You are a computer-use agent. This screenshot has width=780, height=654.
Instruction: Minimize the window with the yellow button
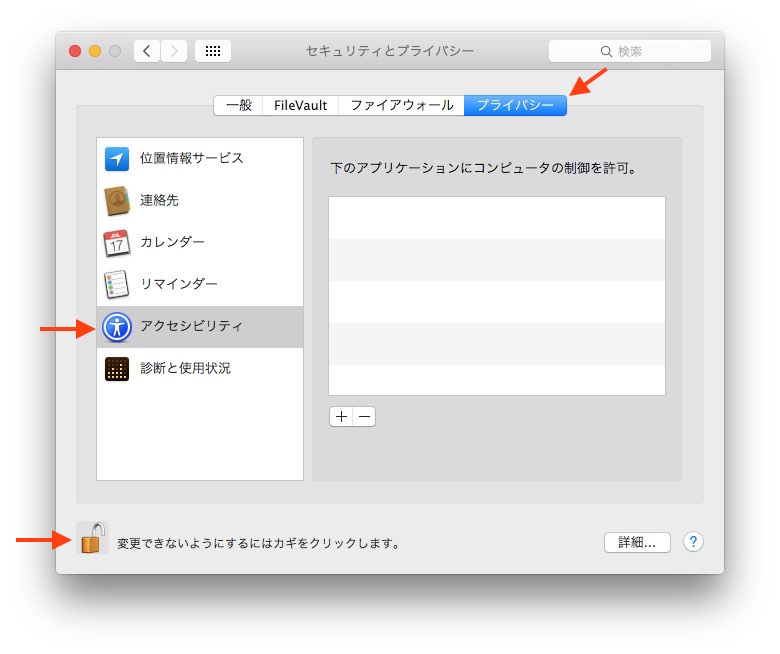click(x=95, y=51)
